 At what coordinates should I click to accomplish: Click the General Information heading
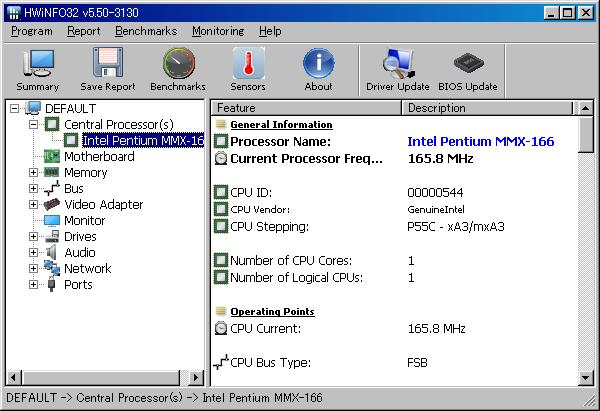[281, 125]
